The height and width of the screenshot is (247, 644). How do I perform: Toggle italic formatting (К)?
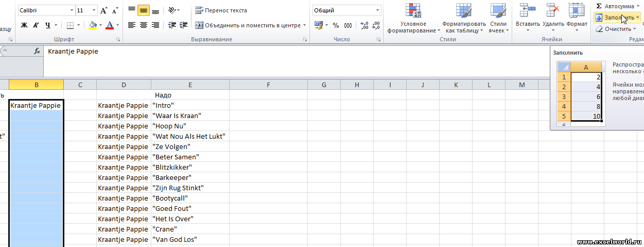(x=36, y=25)
